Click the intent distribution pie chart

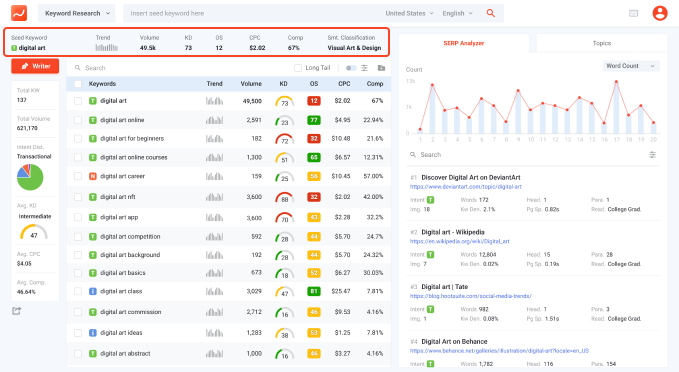[30, 177]
